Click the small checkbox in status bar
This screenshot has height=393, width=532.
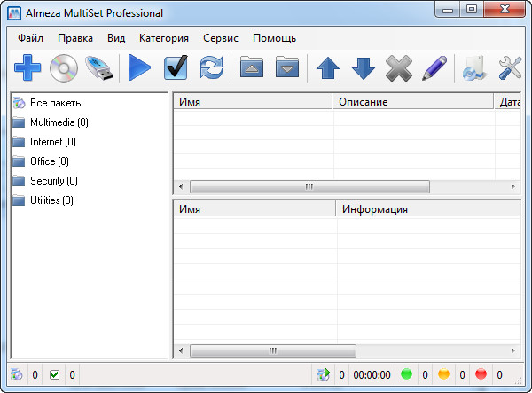coord(55,375)
